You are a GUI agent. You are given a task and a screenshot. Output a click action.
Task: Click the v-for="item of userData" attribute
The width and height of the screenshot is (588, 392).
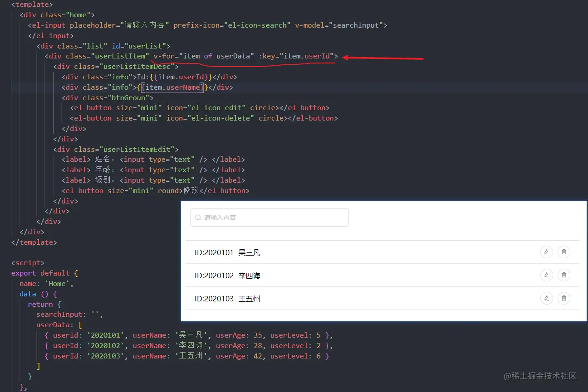[204, 56]
